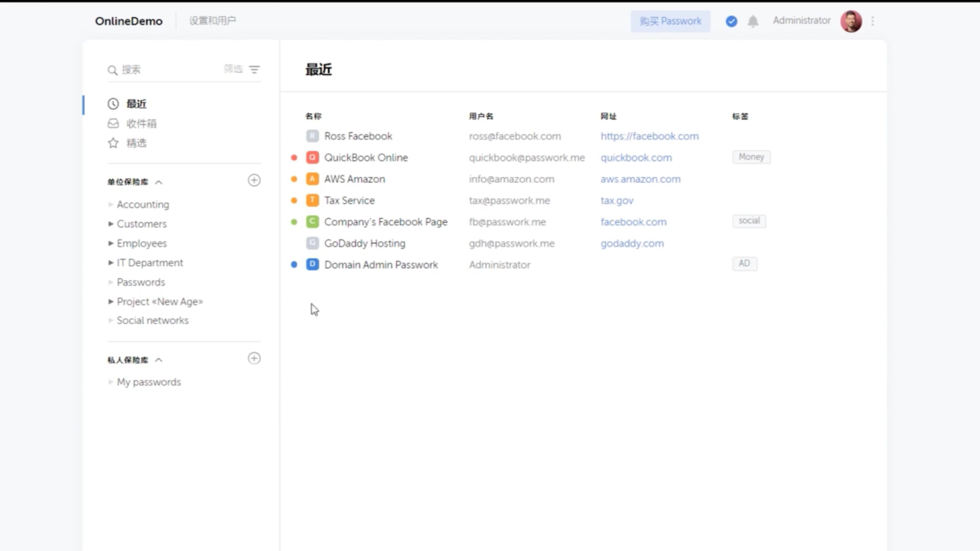This screenshot has width=980, height=551.
Task: Click the star icon for 精选
Action: click(x=114, y=143)
